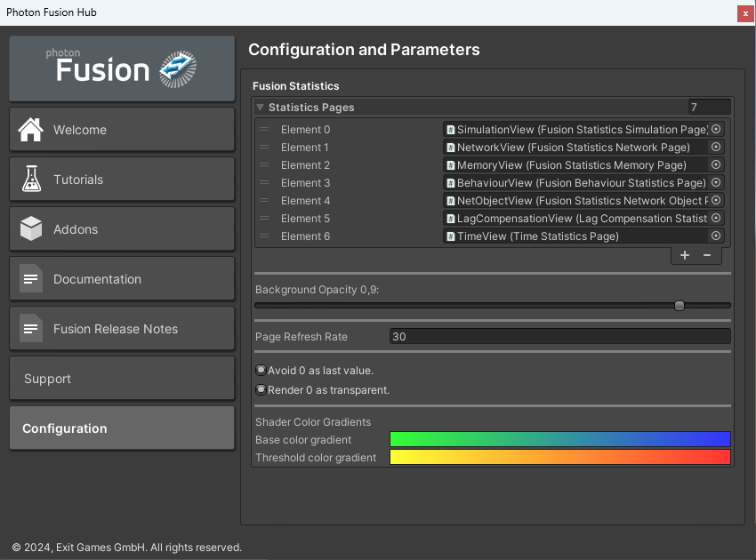Click the 'Page Refresh Rate' label

coord(302,337)
